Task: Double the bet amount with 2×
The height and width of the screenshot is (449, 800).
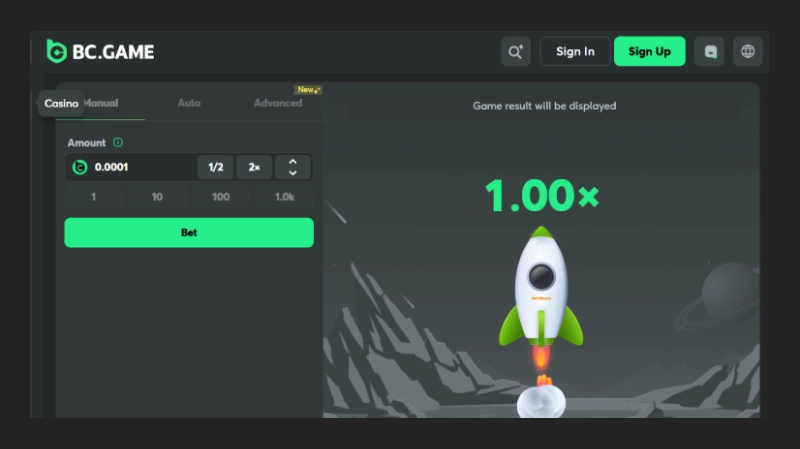Action: pyautogui.click(x=254, y=167)
